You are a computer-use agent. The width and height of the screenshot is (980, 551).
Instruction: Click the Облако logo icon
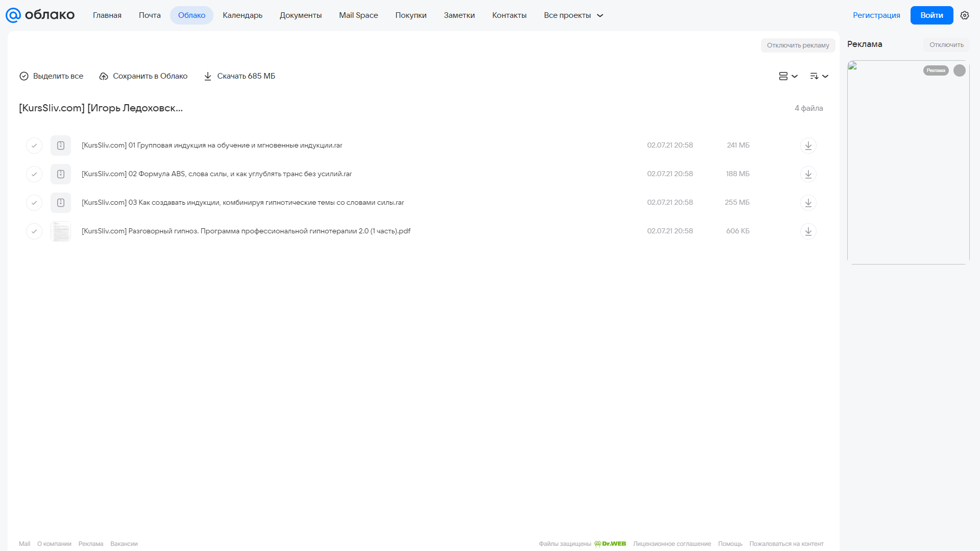(13, 15)
